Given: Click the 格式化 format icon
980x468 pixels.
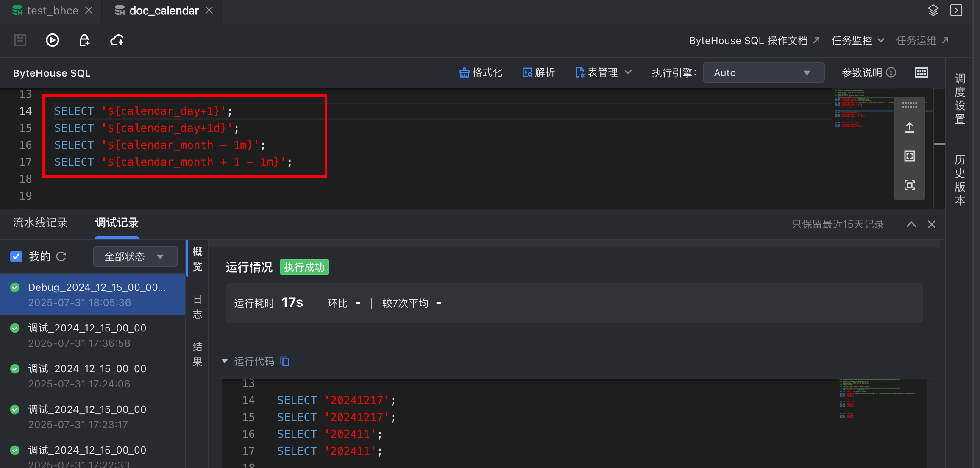Looking at the screenshot, I should click(464, 73).
